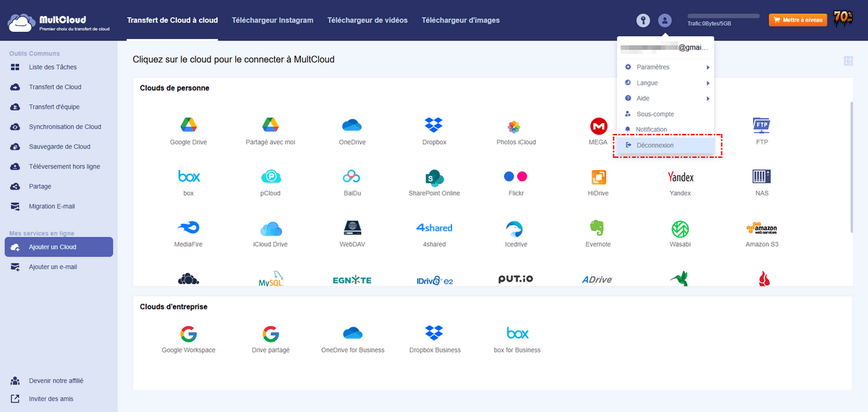Click the user profile avatar icon
The image size is (868, 412).
click(x=665, y=20)
